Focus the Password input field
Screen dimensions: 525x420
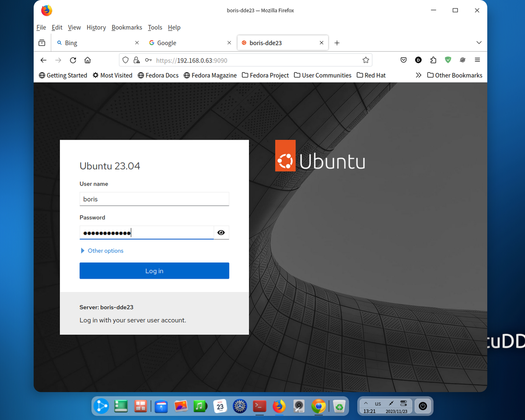pos(147,233)
